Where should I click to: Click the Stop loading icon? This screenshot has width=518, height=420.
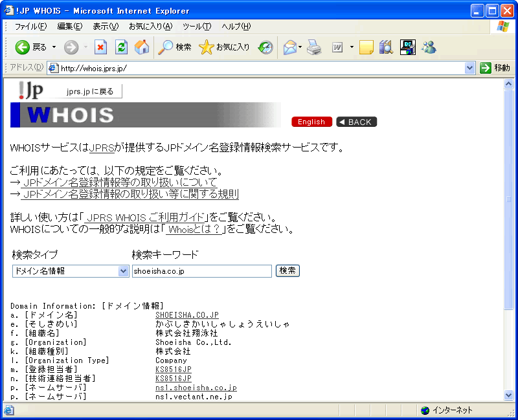tap(100, 47)
